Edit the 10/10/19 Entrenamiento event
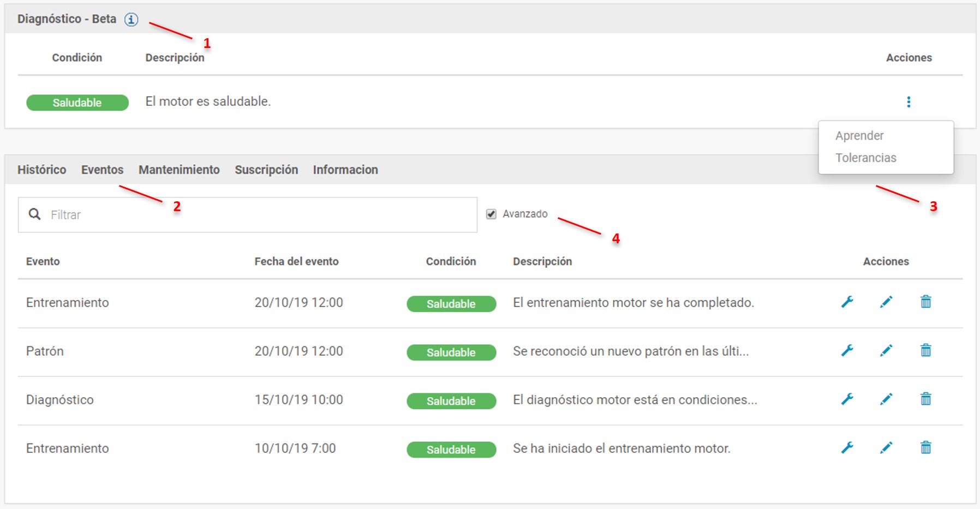Image resolution: width=980 pixels, height=509 pixels. [x=886, y=448]
